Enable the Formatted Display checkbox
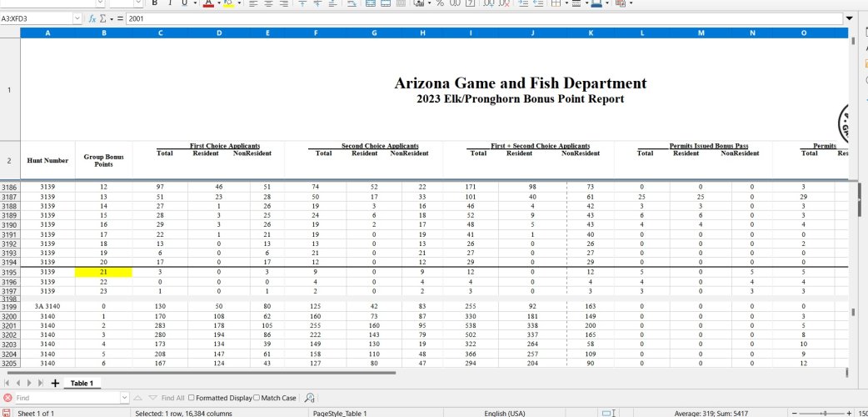 point(192,398)
